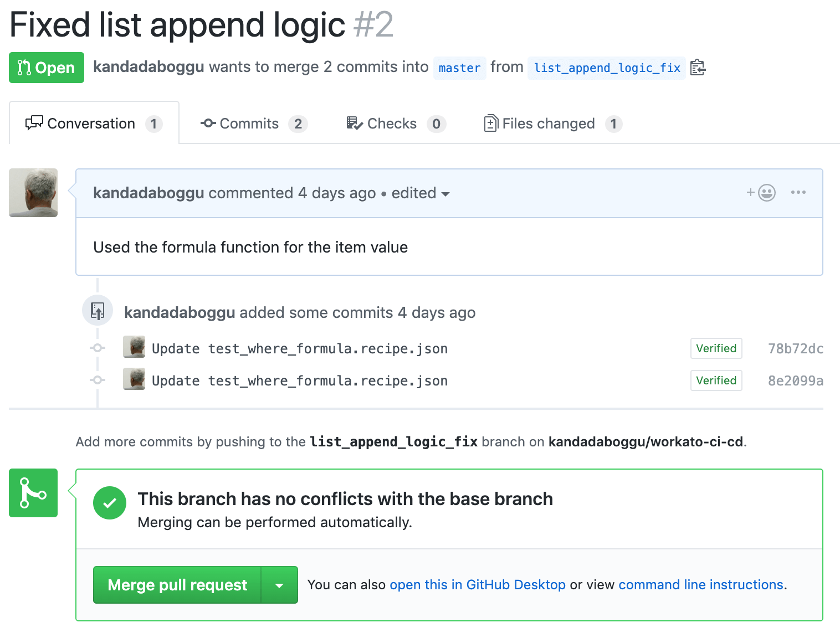Click the small avatar on commit 8e2099a
This screenshot has height=638, width=840.
[134, 379]
